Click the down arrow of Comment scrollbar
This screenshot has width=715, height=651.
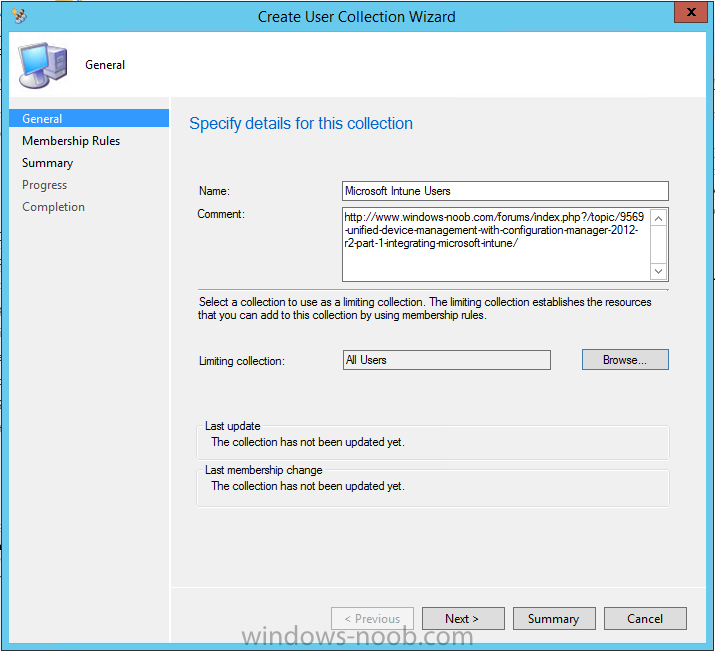(658, 271)
